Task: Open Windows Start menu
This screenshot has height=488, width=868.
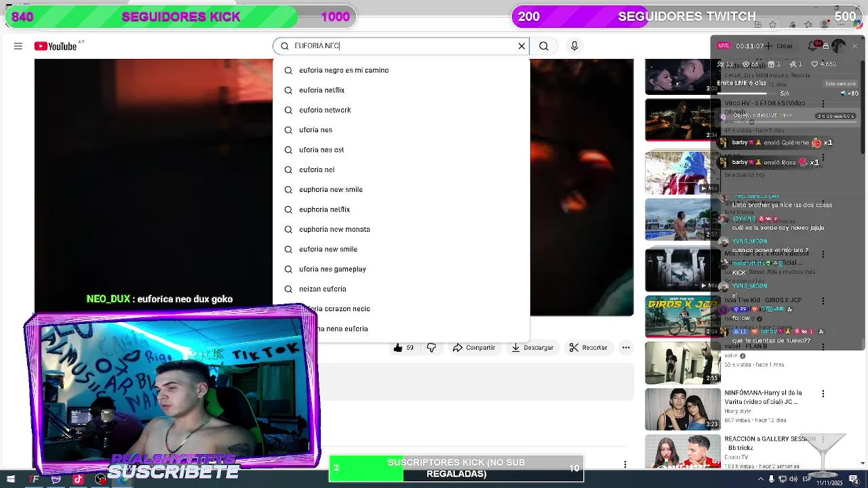Action: pyautogui.click(x=11, y=479)
